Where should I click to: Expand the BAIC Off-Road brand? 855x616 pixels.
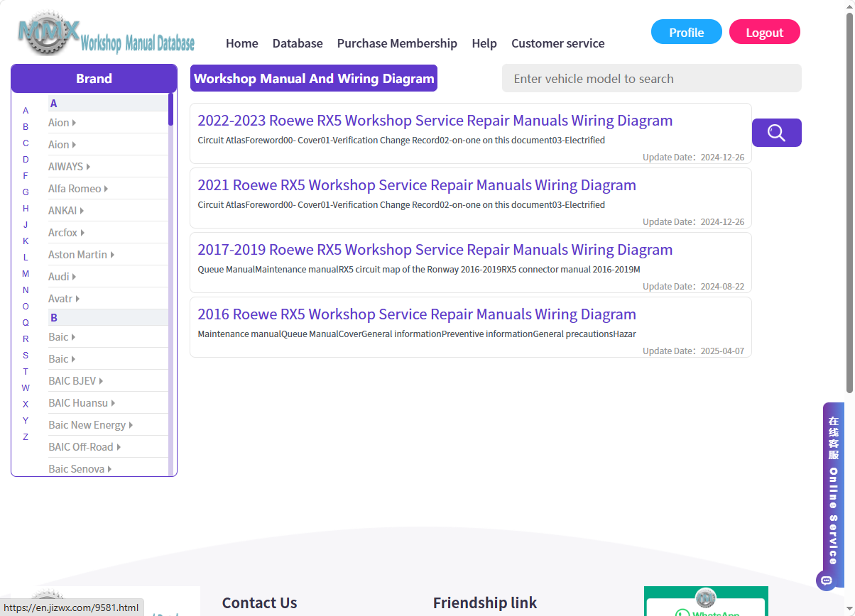coord(85,447)
